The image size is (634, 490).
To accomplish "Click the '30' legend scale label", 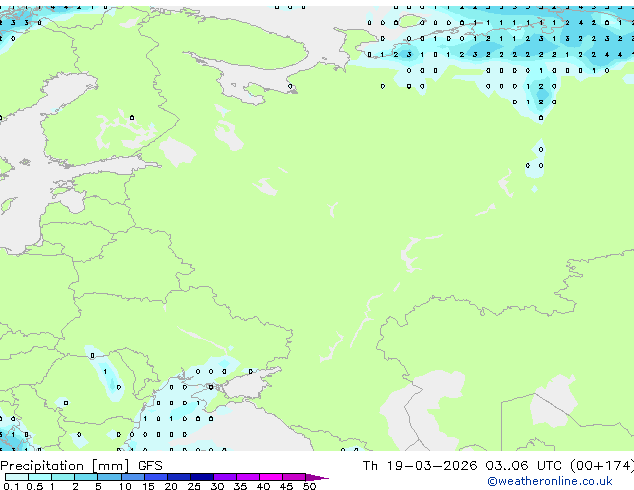I will point(217,486).
